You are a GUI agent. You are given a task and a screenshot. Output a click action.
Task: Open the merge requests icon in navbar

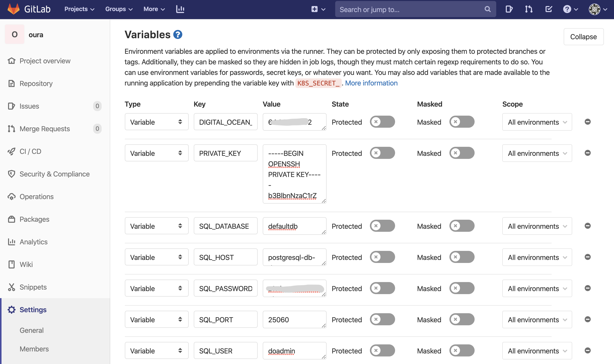click(528, 9)
